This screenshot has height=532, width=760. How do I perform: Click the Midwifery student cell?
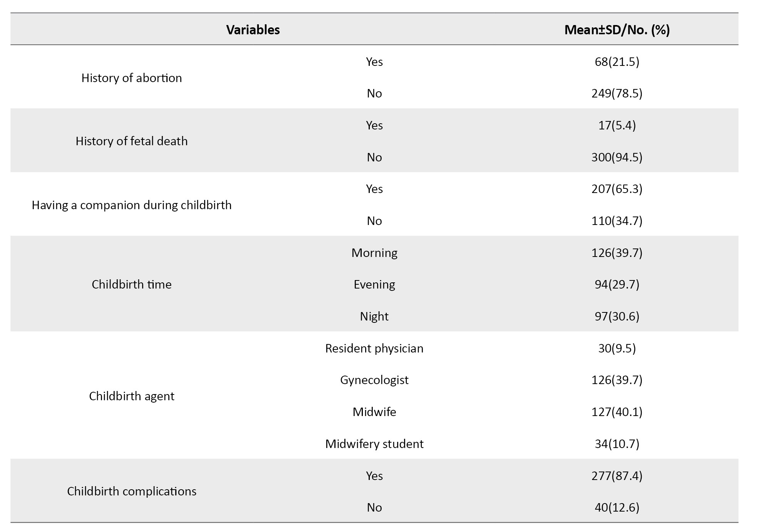(374, 444)
